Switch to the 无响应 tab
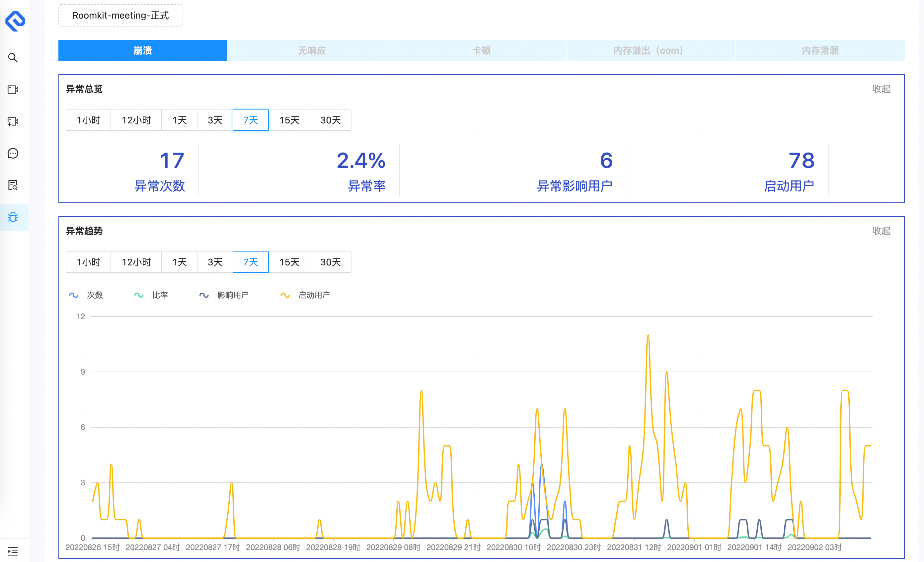924x562 pixels. (x=312, y=50)
